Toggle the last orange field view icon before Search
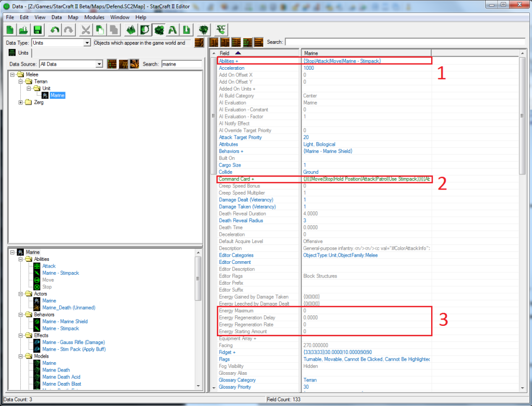Screen dimensions: 532x406 pyautogui.click(x=258, y=43)
